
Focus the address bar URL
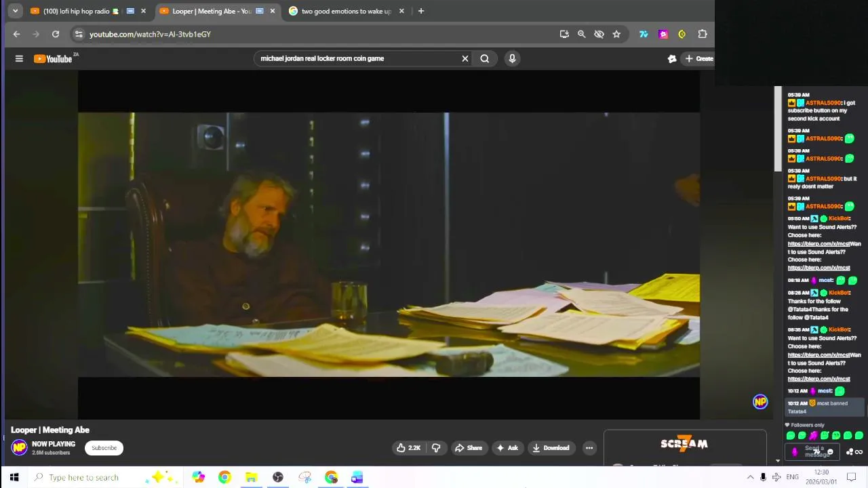(150, 34)
